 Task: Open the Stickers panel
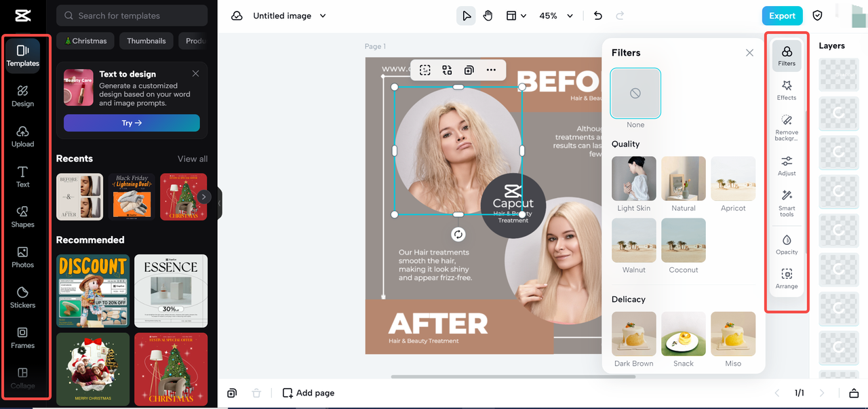tap(23, 298)
